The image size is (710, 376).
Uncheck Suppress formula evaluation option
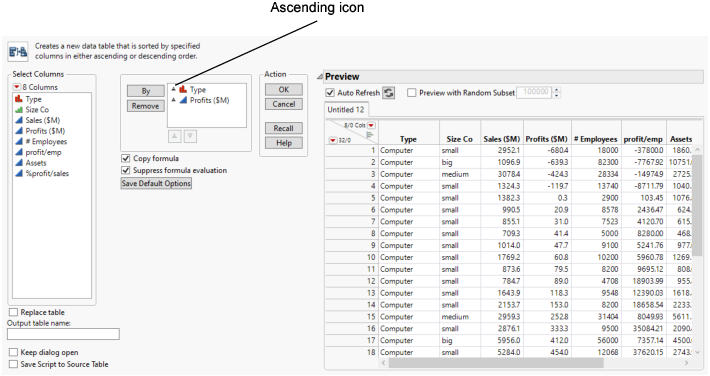(x=126, y=170)
